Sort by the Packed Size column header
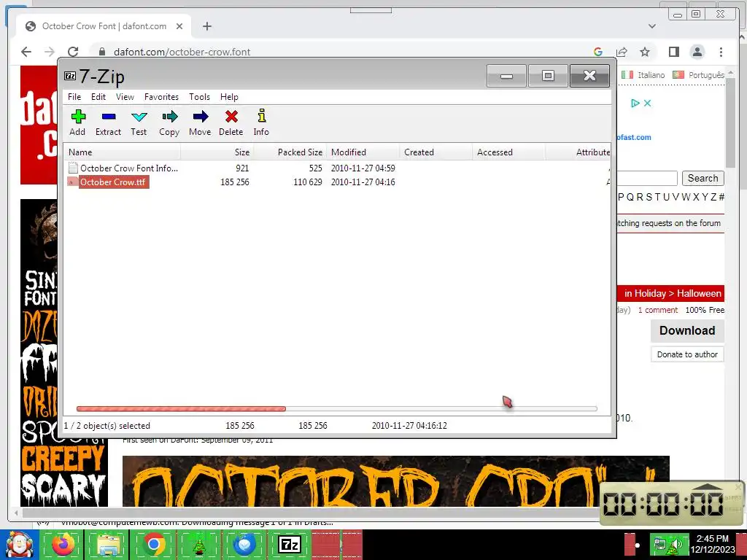 click(x=290, y=152)
